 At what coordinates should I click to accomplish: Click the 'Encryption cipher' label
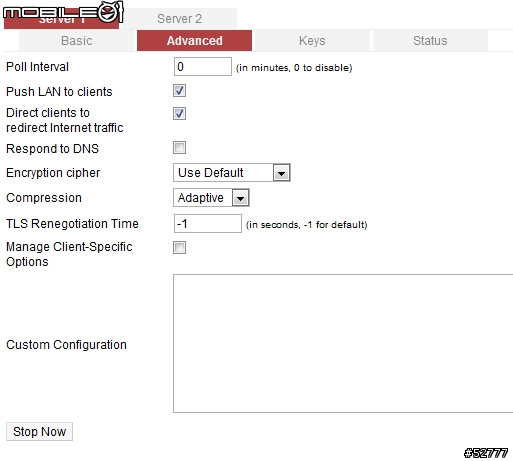coord(53,173)
